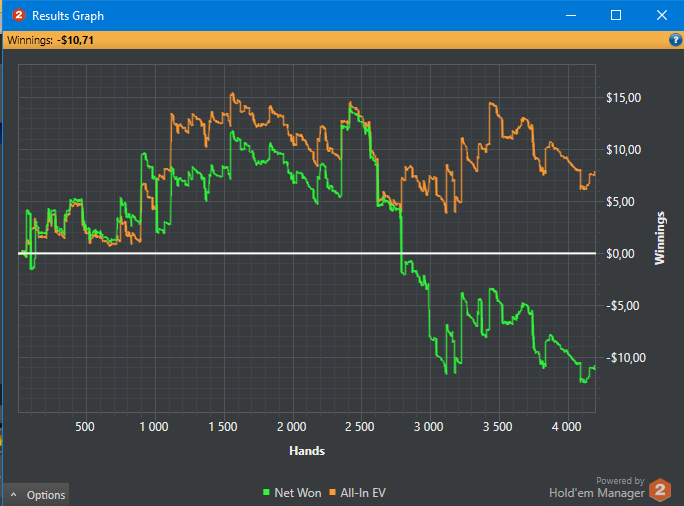The height and width of the screenshot is (506, 684).
Task: Click the 2 500 hands axis label
Action: point(360,427)
